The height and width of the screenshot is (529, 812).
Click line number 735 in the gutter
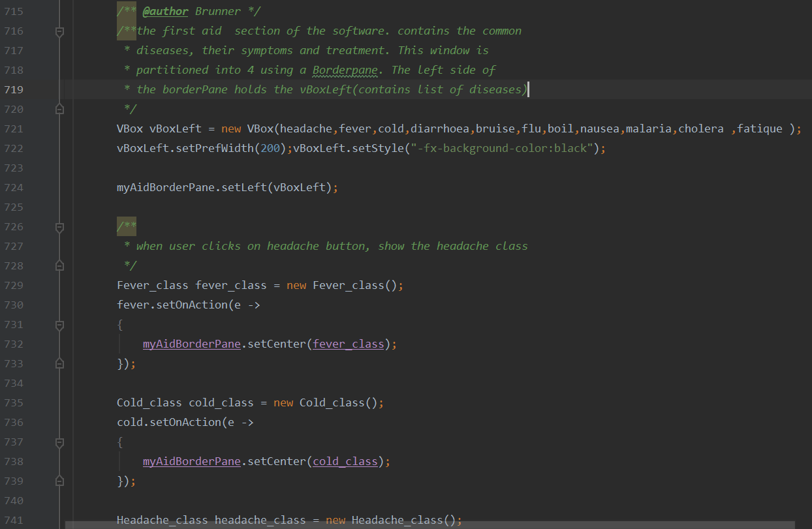(14, 402)
